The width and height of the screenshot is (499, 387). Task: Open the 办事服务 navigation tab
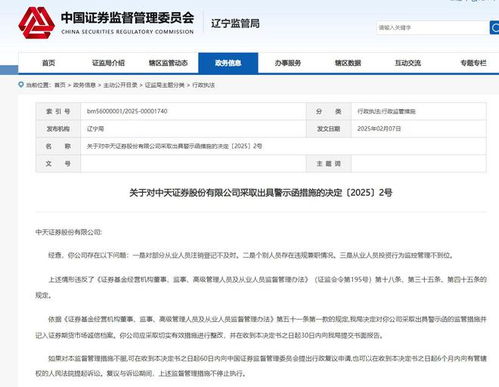pyautogui.click(x=288, y=63)
